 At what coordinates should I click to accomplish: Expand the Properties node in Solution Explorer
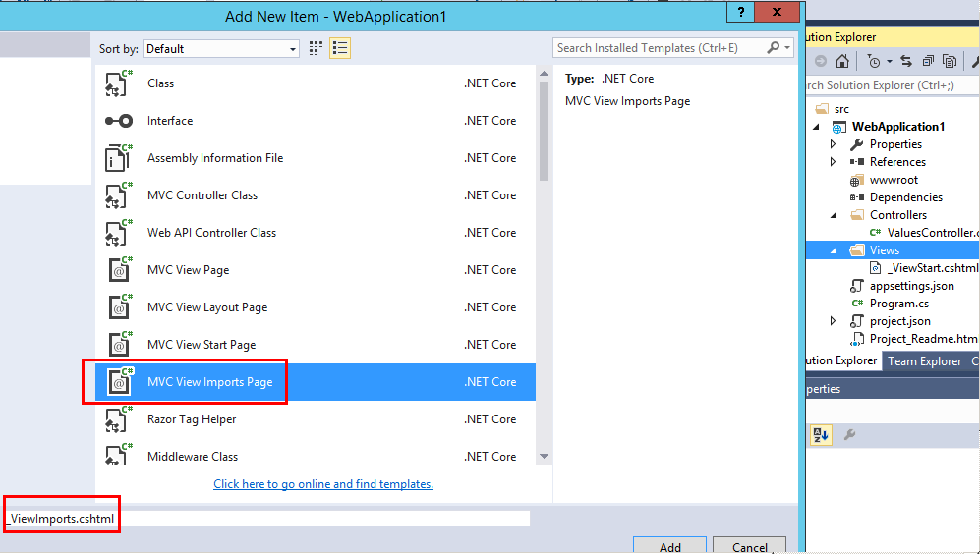click(834, 144)
